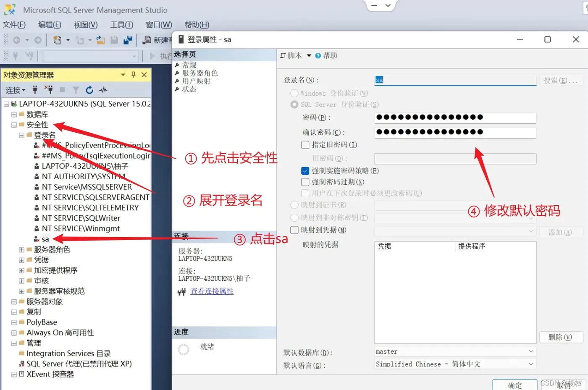Open the 脚本 dropdown arrow
The height and width of the screenshot is (390, 588).
[x=309, y=55]
